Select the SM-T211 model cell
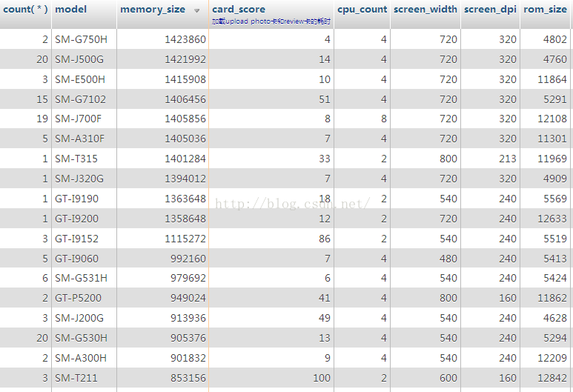573x392 pixels. coord(76,378)
